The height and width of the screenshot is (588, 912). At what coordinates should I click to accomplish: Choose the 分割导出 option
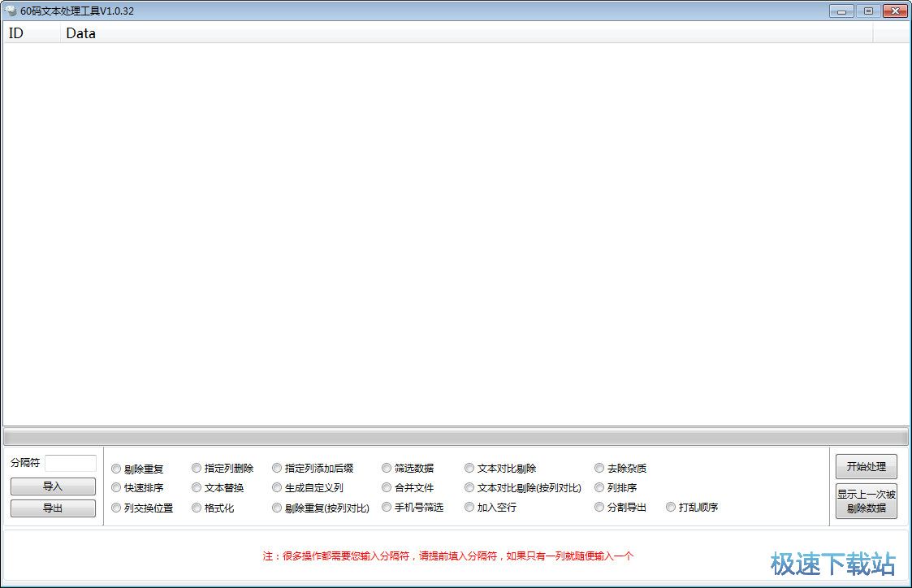[x=599, y=507]
